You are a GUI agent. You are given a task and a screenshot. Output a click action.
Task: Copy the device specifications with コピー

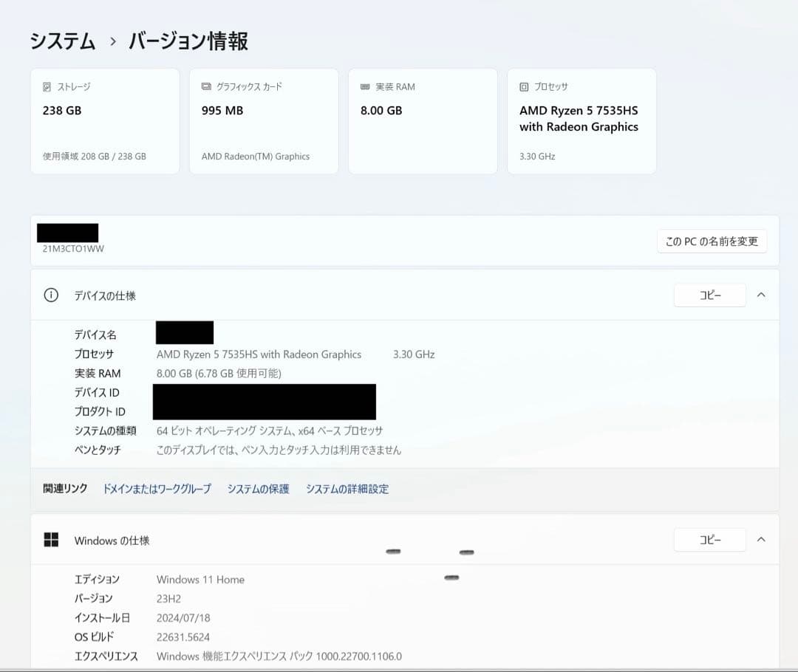coord(709,295)
